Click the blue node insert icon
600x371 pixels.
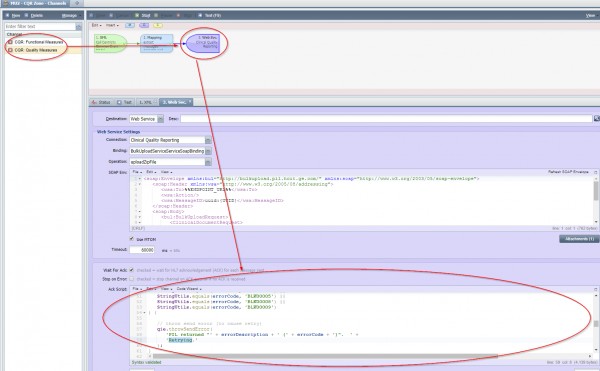pyautogui.click(x=130, y=25)
